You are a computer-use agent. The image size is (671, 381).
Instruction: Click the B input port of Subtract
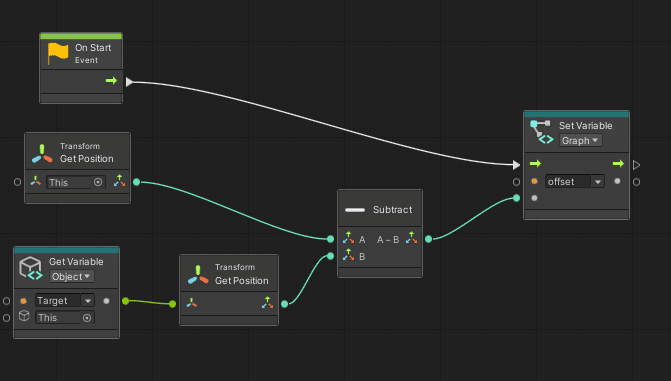(330, 256)
